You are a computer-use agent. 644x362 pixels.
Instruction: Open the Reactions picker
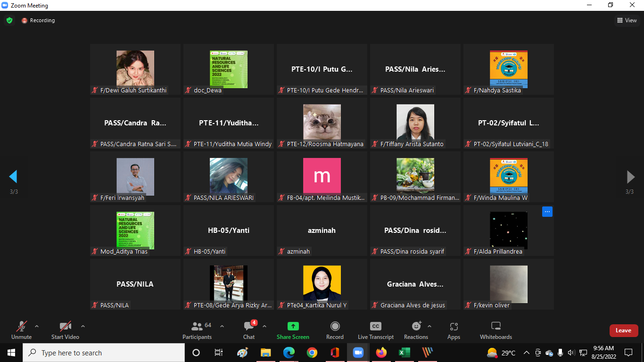pyautogui.click(x=416, y=327)
